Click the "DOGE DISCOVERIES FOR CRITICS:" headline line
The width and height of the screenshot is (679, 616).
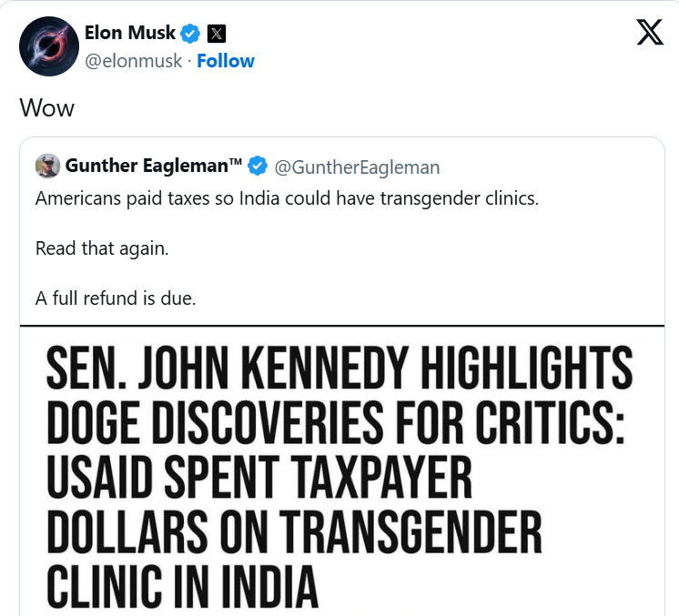(x=336, y=422)
